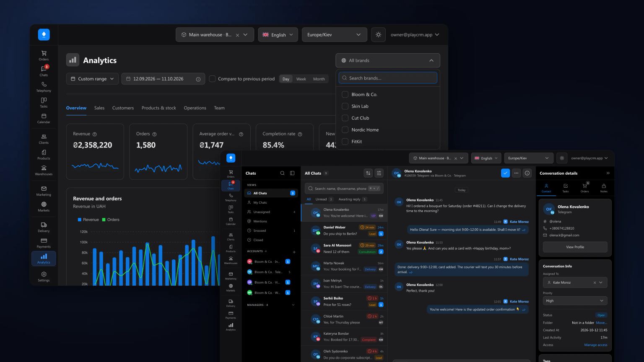Screen dimensions: 644x362
Task: Check the Bloom & Co. brand checkbox
Action: [345, 95]
